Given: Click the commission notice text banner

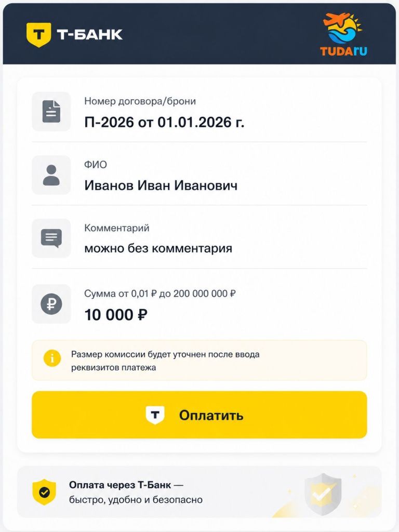Looking at the screenshot, I should click(x=199, y=361).
